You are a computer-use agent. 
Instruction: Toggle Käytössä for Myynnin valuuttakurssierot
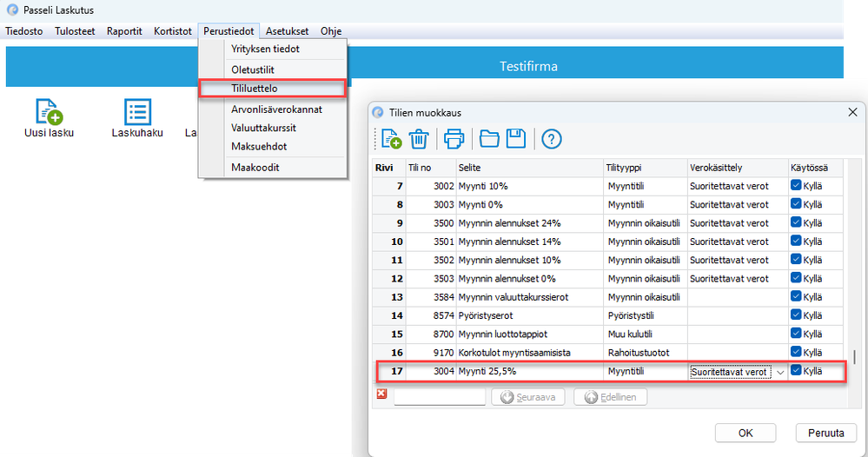[796, 296]
